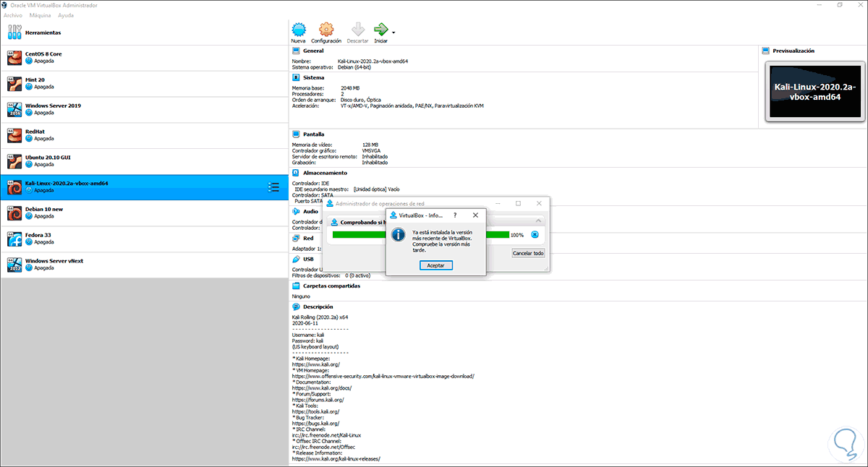
Task: Click the Carpetas compartidas folder icon
Action: click(297, 286)
